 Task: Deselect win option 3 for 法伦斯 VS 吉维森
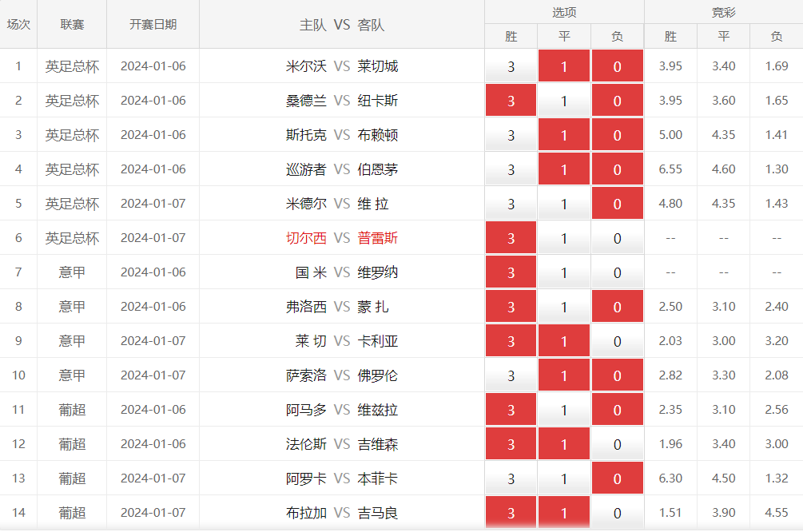click(x=511, y=443)
